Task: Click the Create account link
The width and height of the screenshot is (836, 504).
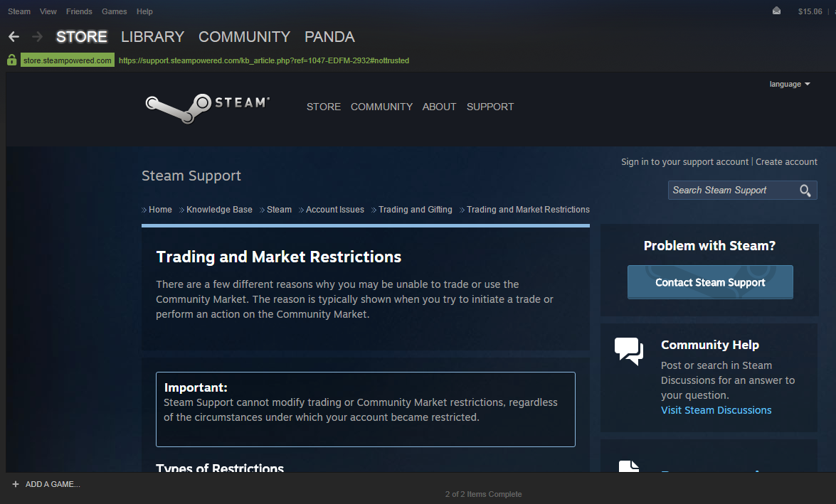Action: (x=786, y=162)
